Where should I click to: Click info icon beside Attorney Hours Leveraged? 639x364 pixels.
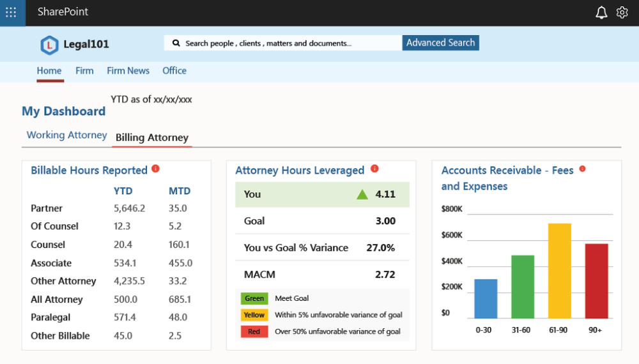coord(374,169)
